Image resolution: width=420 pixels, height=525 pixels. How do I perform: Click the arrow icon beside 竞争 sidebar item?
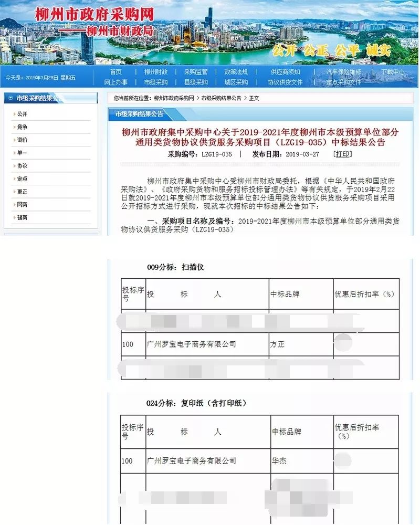tap(14, 127)
